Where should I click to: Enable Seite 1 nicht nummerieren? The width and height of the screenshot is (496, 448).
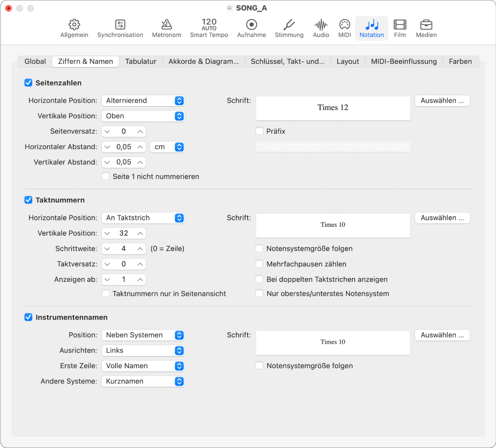106,176
